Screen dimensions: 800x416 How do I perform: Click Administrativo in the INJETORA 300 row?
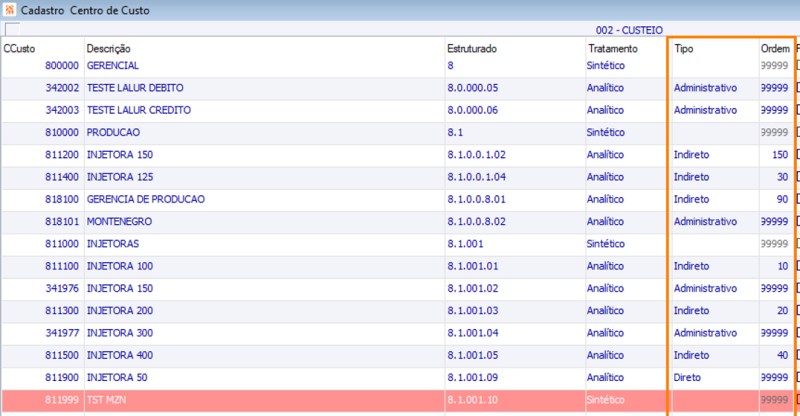tap(705, 333)
